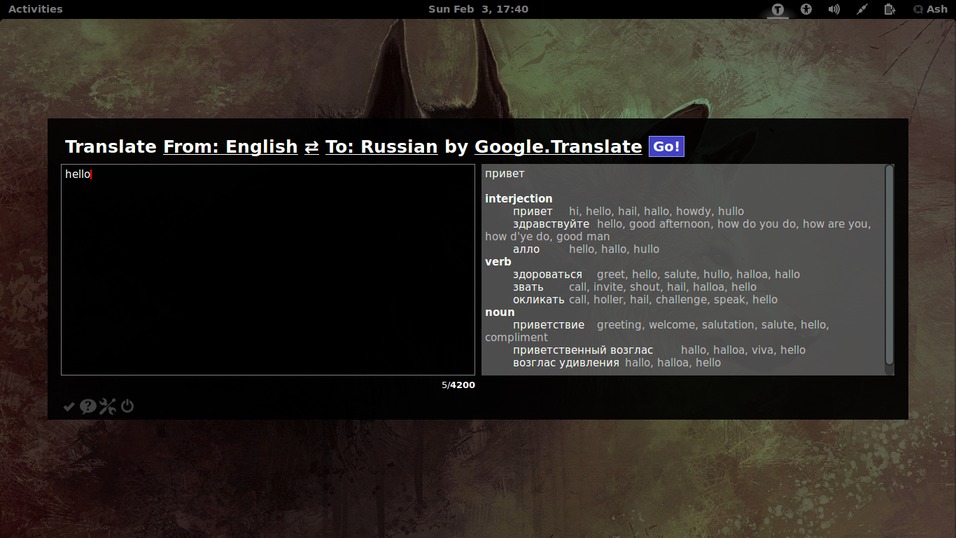Click the synonyms 'hi, hello, hail, hallo, howdy, hullo'
Viewport: 956px width, 538px height.
point(656,212)
